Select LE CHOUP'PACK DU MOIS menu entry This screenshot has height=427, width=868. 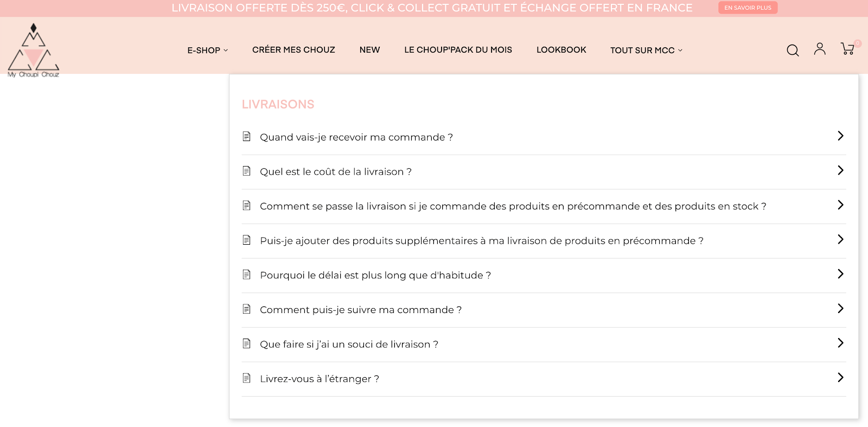point(457,50)
